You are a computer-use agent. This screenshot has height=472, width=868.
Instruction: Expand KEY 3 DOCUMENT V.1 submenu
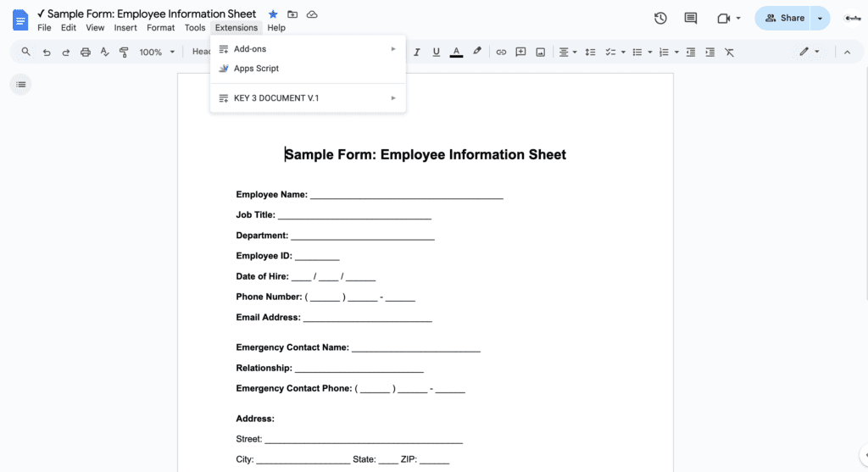coord(308,98)
